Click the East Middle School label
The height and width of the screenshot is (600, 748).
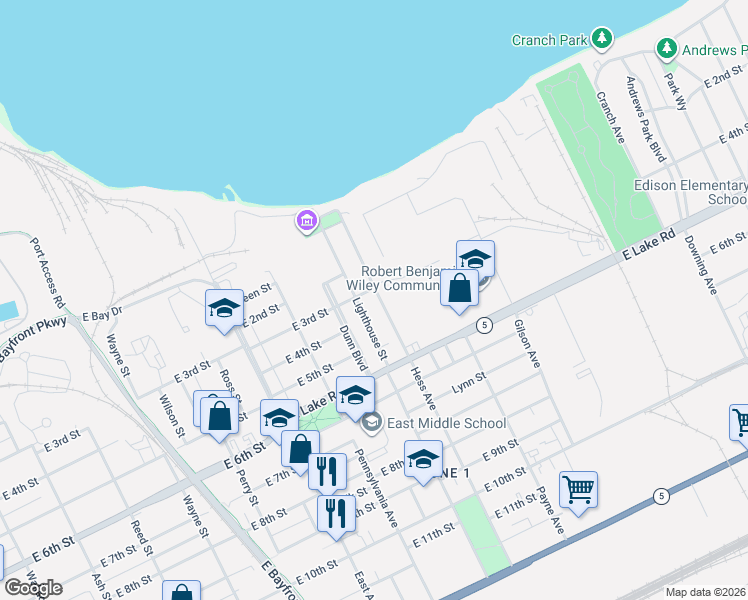(447, 423)
